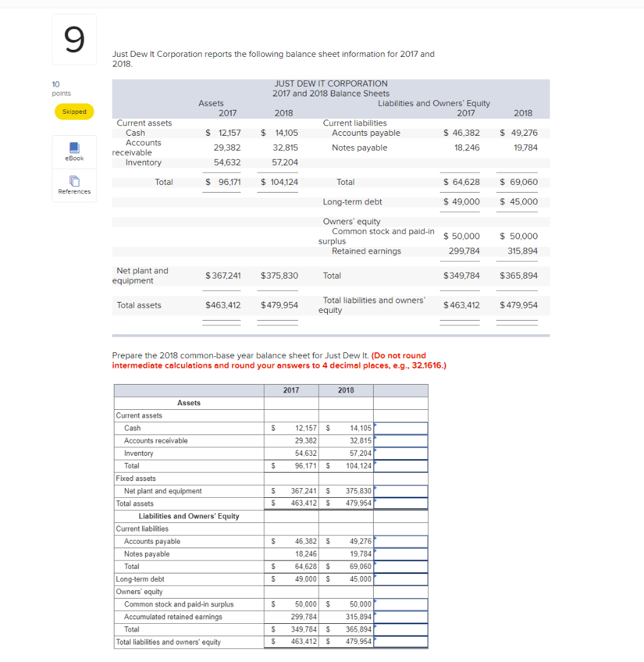Click the Total assets answer field
Screen dimensions: 644x662
click(x=401, y=503)
